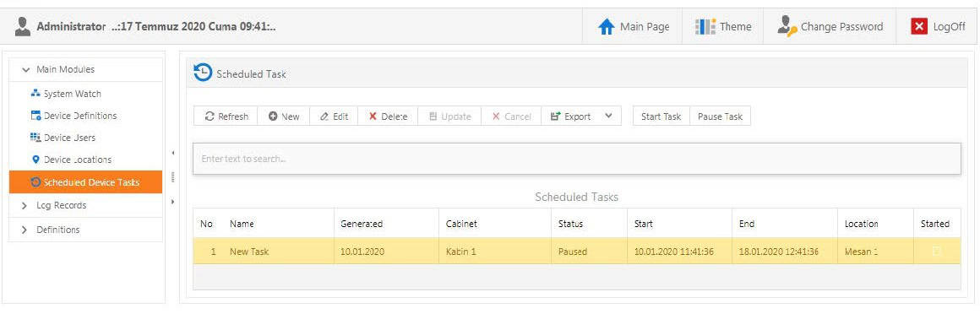Click the '18.01.2020 12:41:36' end cell
The width and height of the screenshot is (980, 314).
(784, 252)
